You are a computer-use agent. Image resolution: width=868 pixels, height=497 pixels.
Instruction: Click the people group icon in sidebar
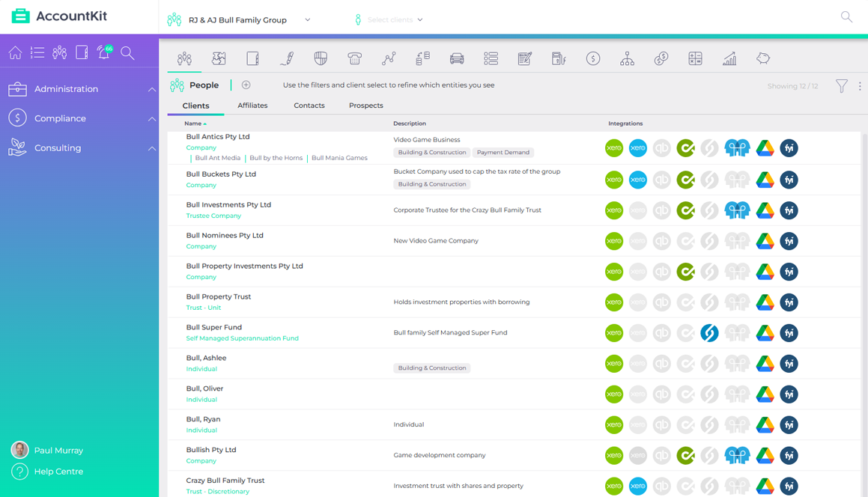point(60,52)
